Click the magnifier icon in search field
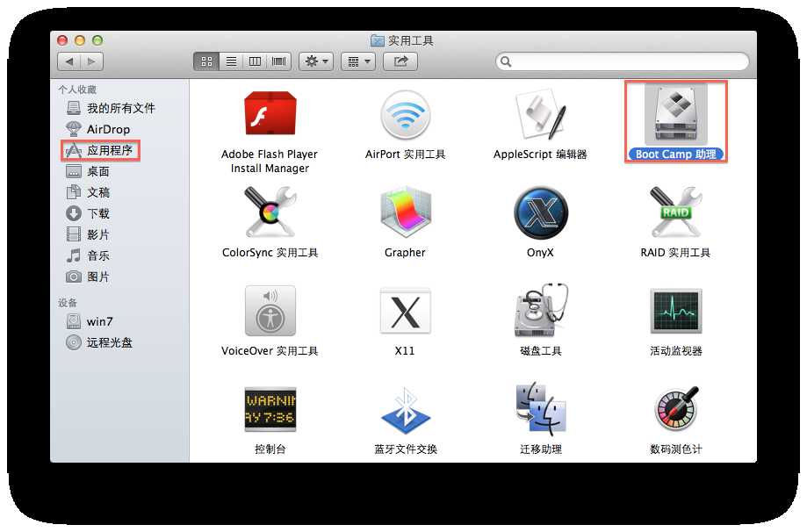Image resolution: width=807 pixels, height=532 pixels. tap(506, 61)
